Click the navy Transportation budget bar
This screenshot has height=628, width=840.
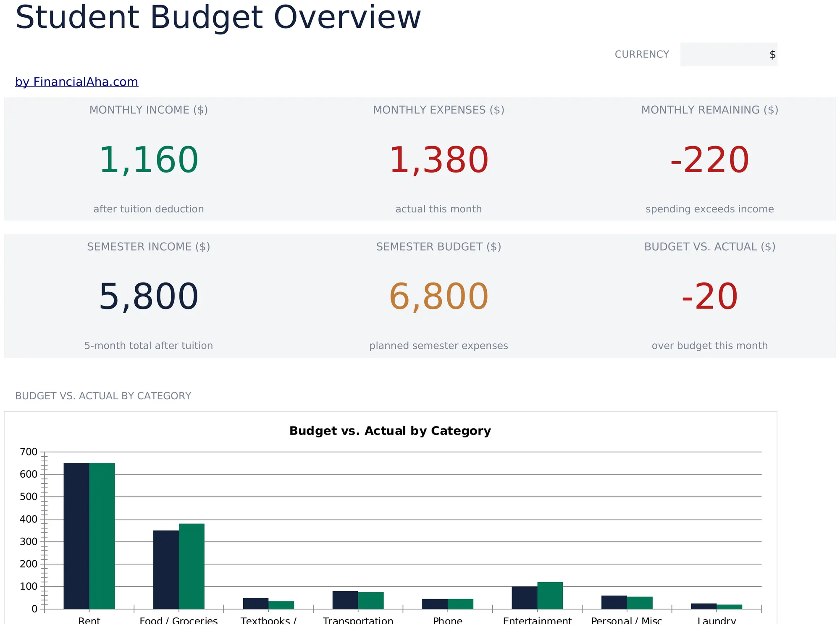coord(345,600)
